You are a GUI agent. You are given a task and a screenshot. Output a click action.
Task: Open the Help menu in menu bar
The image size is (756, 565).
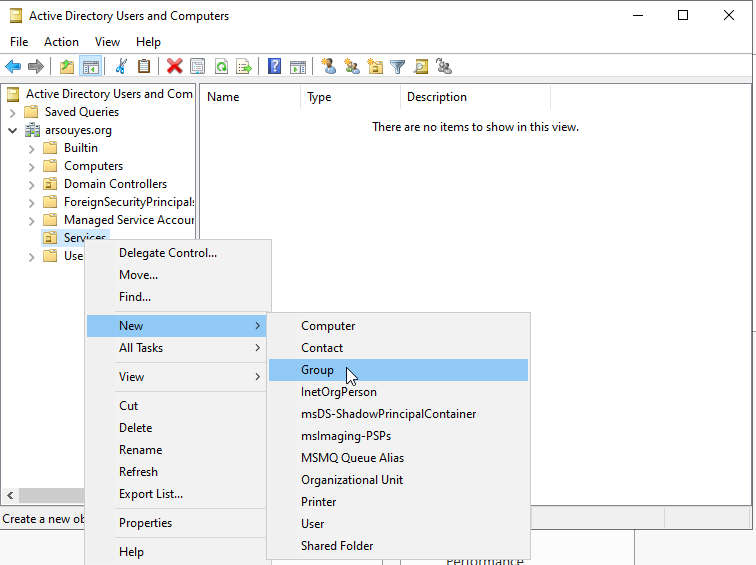[148, 42]
